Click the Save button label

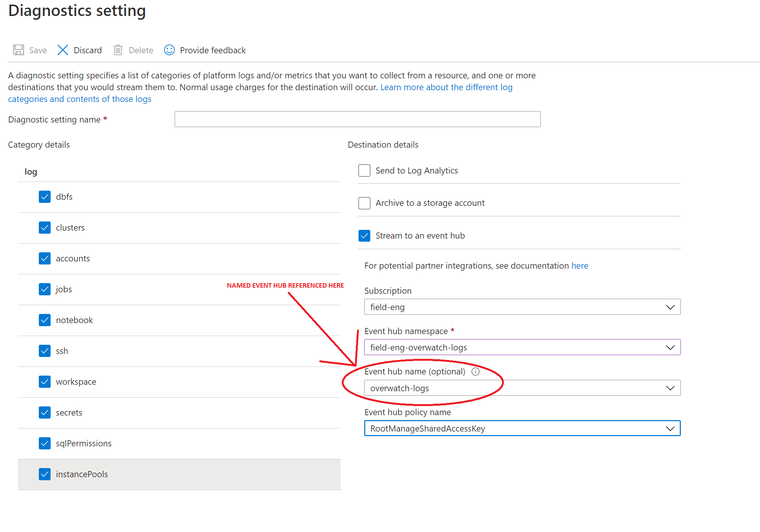[x=38, y=50]
